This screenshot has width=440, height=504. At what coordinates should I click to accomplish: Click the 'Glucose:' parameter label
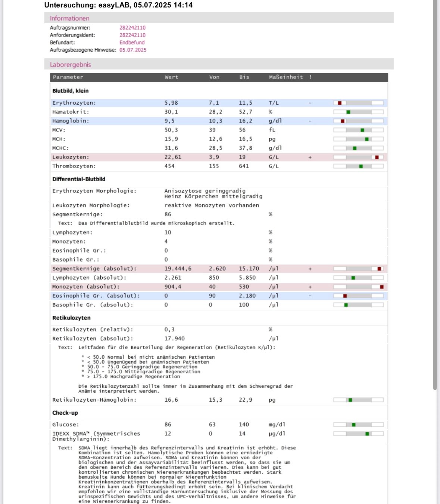tap(66, 425)
